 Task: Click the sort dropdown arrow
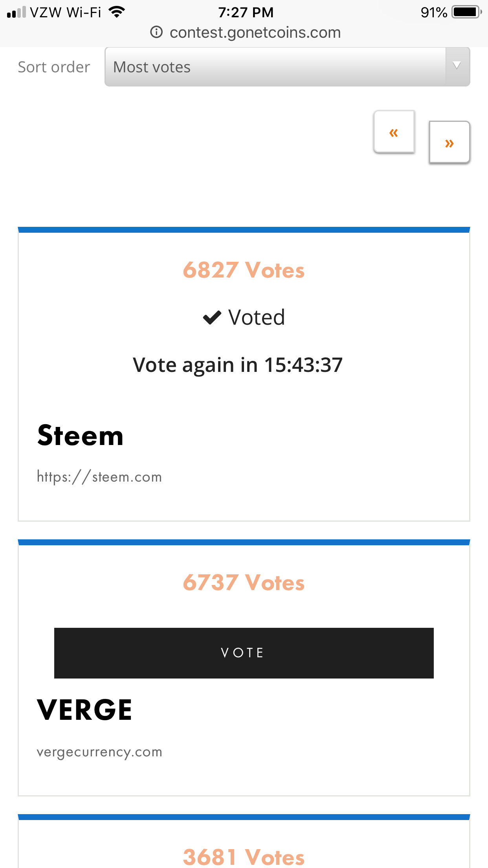[x=457, y=65]
